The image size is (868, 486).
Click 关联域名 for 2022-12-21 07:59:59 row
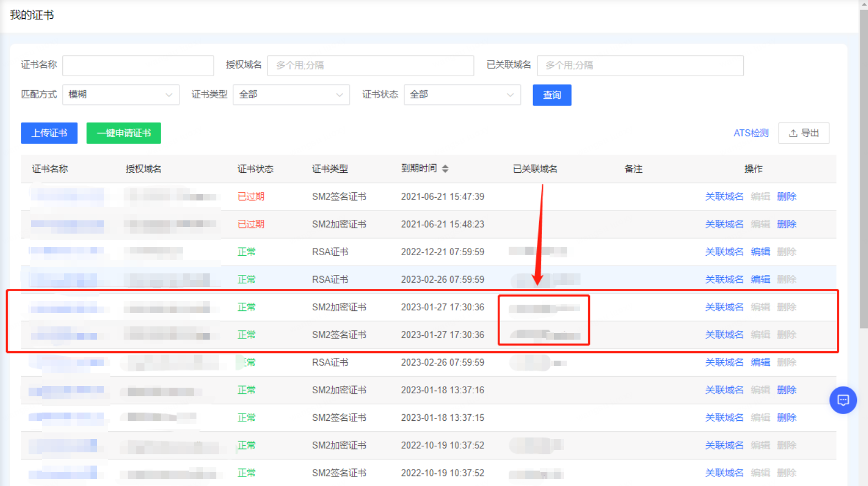[724, 252]
